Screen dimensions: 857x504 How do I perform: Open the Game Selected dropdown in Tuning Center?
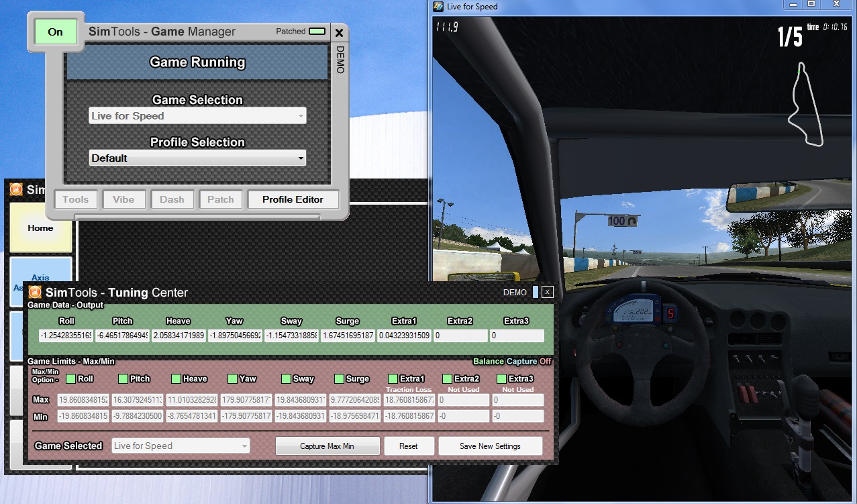coord(181,446)
